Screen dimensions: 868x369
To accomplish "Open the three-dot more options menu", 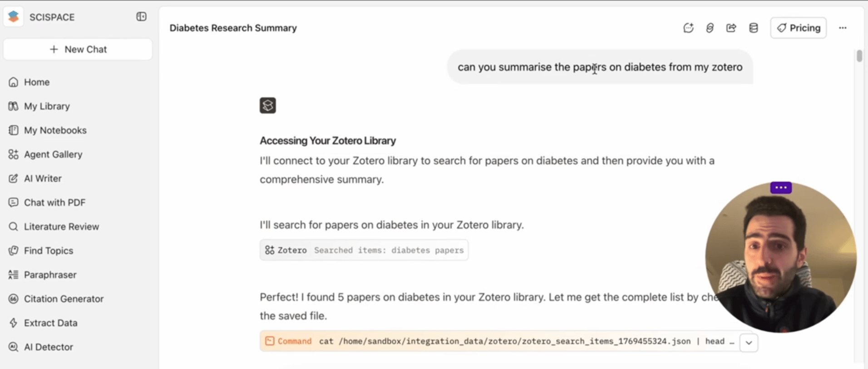I will [x=843, y=28].
